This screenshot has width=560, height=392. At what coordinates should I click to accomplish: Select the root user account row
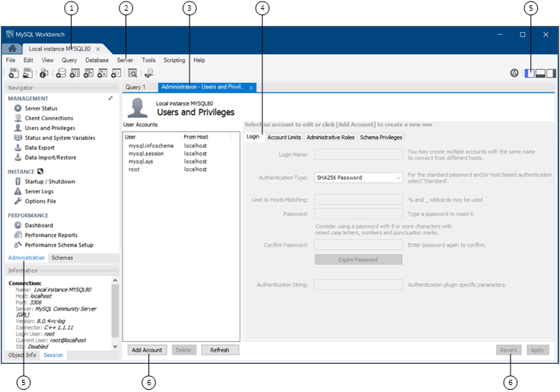(133, 169)
